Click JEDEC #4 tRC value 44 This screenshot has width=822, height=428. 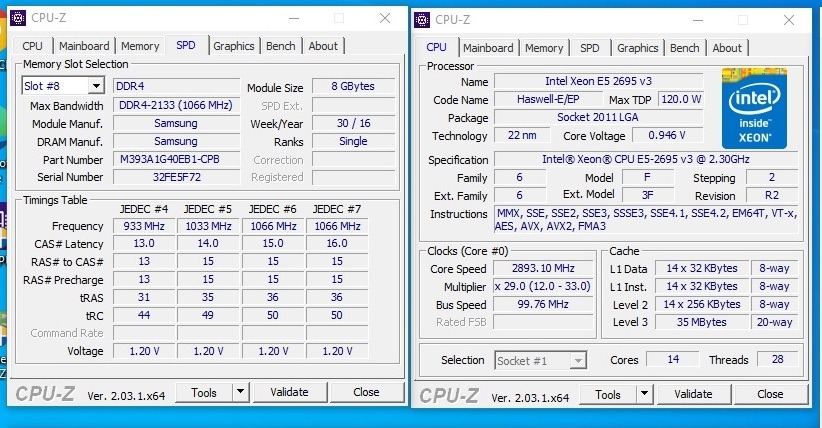(144, 315)
